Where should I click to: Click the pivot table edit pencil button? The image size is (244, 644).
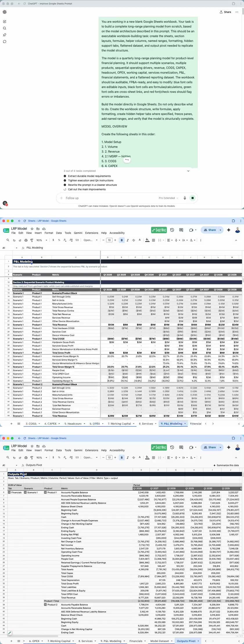click(x=10, y=633)
